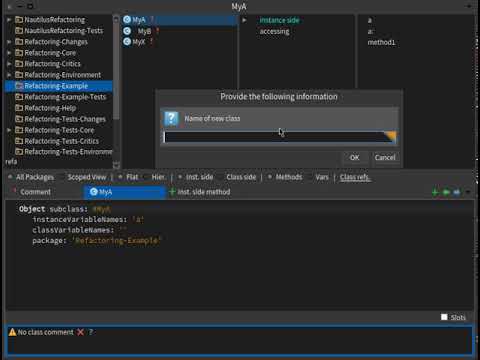Click the MyK class icon
This screenshot has height=360, width=480.
click(x=127, y=42)
